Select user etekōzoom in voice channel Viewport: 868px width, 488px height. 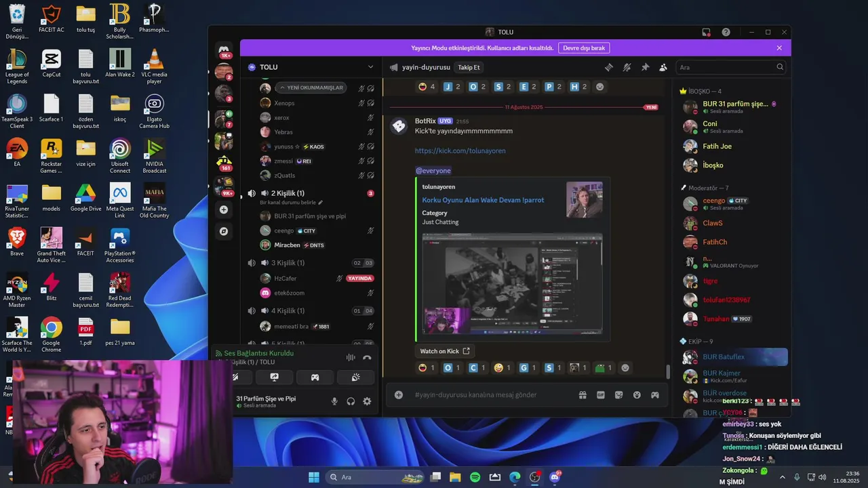point(289,293)
